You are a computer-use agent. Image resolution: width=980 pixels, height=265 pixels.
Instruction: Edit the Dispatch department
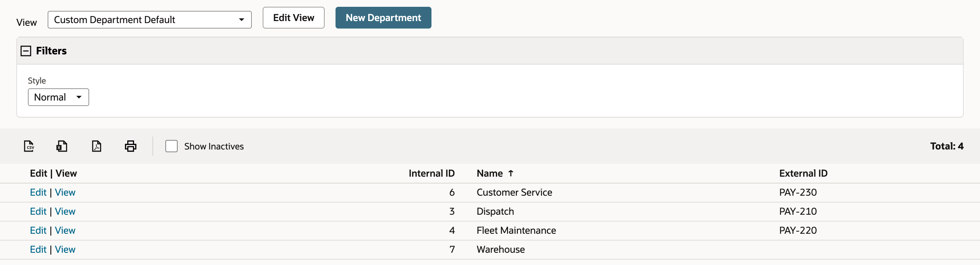38,211
